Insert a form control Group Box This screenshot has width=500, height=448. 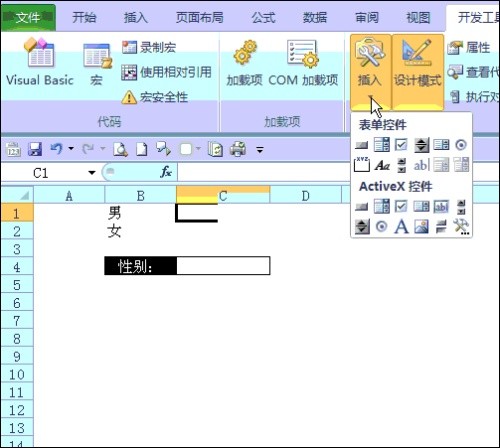(x=362, y=165)
